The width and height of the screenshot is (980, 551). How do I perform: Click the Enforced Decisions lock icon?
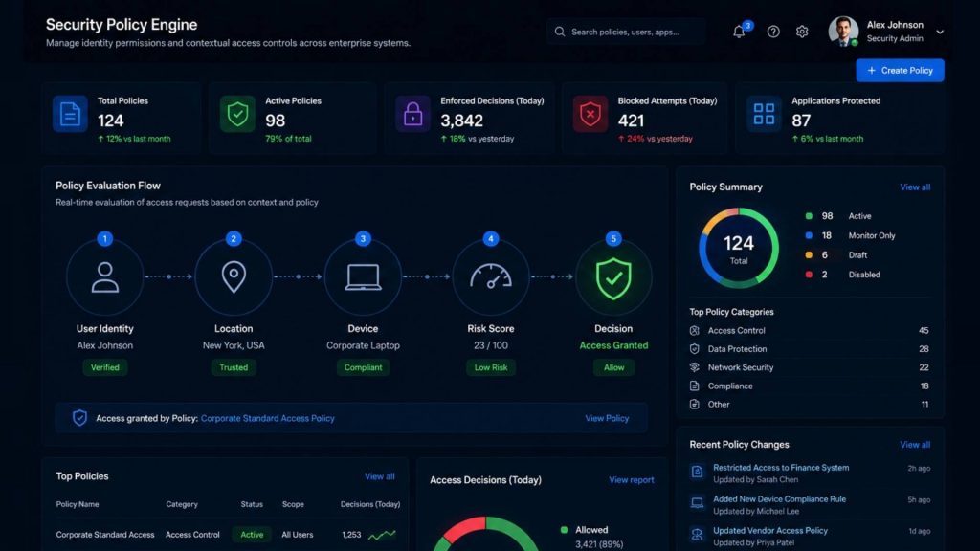click(x=412, y=114)
